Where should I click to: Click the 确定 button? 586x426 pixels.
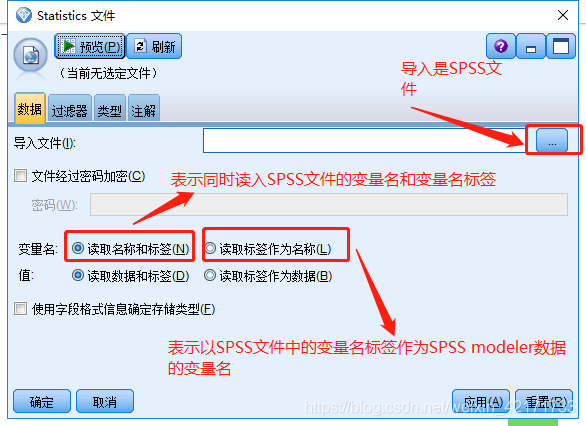pyautogui.click(x=42, y=401)
